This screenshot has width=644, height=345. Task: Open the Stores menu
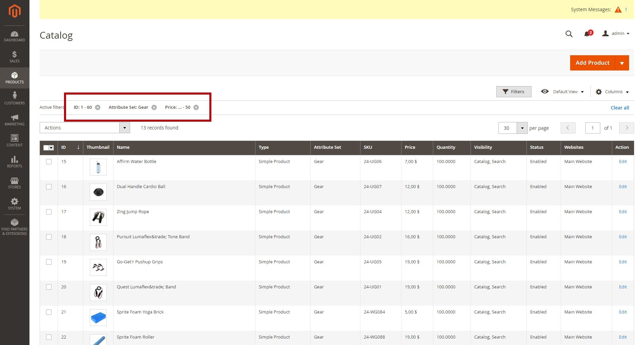click(15, 183)
